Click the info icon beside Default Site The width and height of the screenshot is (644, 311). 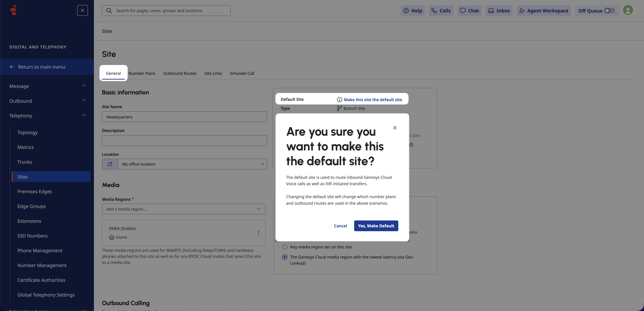tap(339, 100)
